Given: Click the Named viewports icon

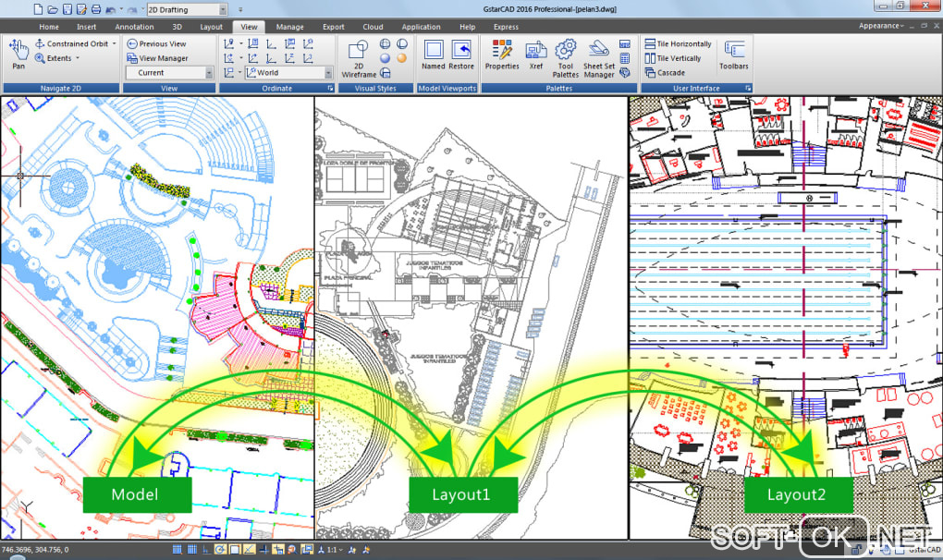Looking at the screenshot, I should pos(433,55).
